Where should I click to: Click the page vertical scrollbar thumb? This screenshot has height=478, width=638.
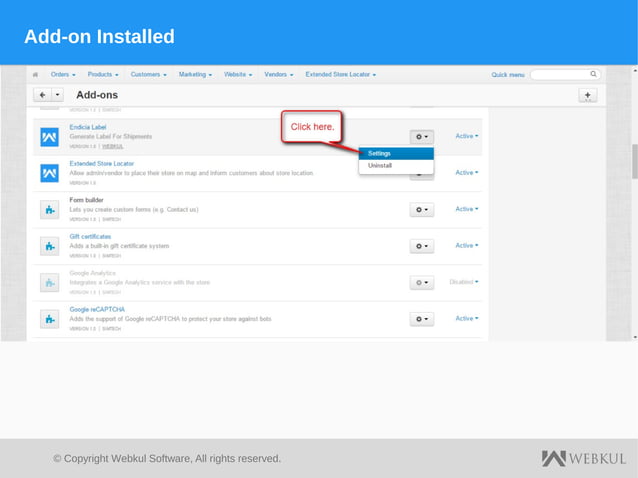(635, 161)
